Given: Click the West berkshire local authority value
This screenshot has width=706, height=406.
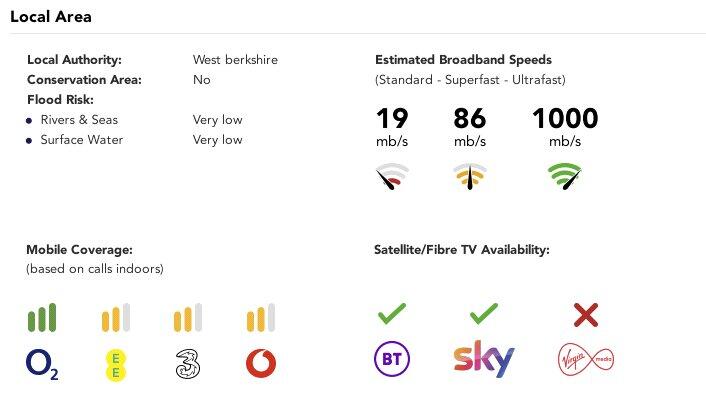Looking at the screenshot, I should click(235, 60).
